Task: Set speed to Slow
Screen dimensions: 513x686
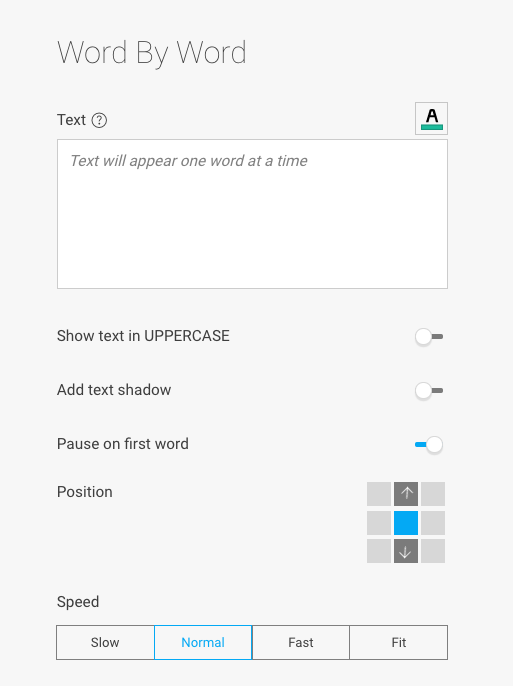Action: (105, 642)
